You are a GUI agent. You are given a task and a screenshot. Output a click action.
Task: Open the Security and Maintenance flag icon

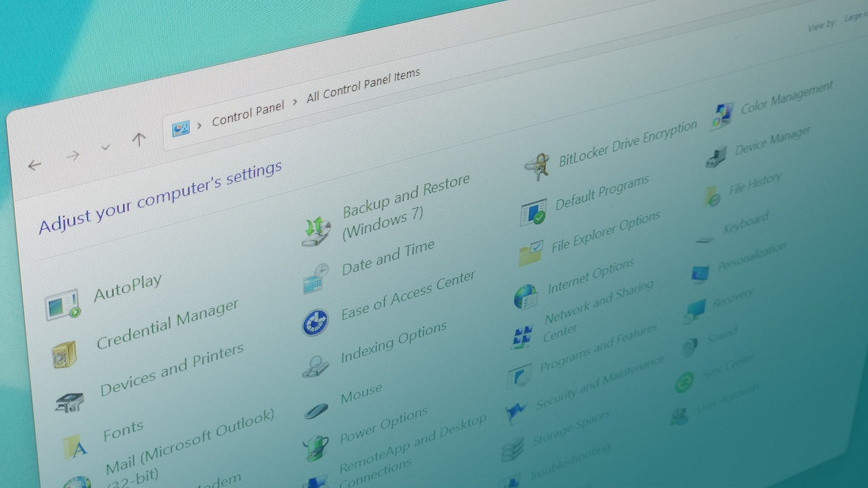click(516, 412)
